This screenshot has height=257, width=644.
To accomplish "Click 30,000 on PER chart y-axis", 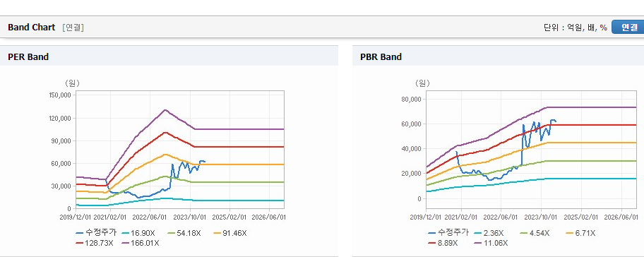I will pyautogui.click(x=61, y=186).
